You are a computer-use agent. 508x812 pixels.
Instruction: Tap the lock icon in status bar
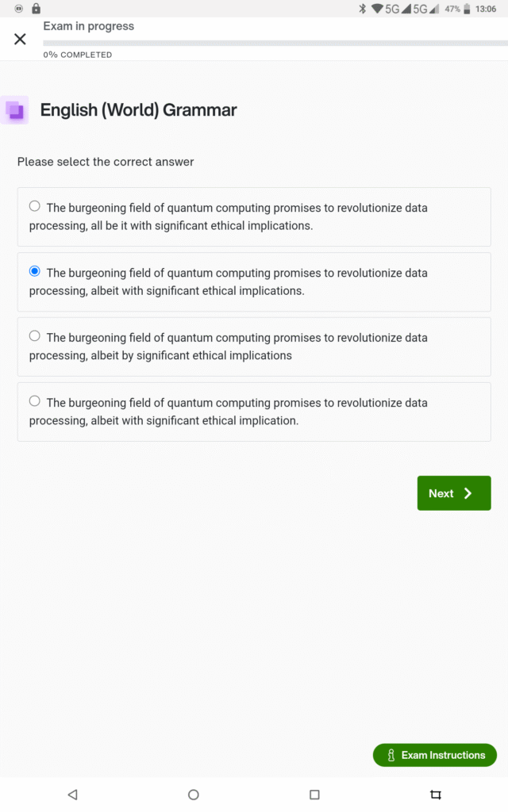[x=36, y=9]
